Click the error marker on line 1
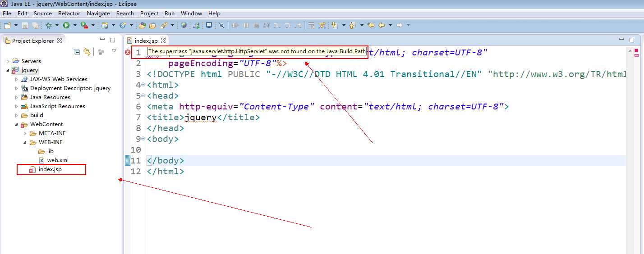Screen dimensions: 644x254 point(128,53)
